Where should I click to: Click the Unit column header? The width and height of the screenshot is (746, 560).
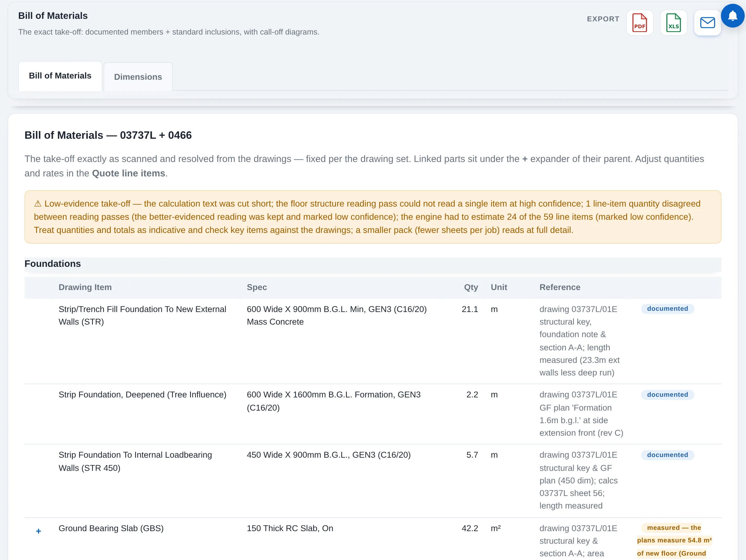[499, 287]
